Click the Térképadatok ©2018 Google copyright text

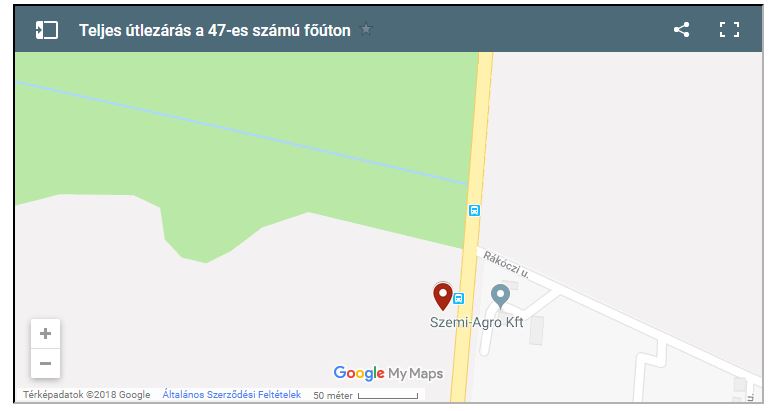[x=87, y=394]
